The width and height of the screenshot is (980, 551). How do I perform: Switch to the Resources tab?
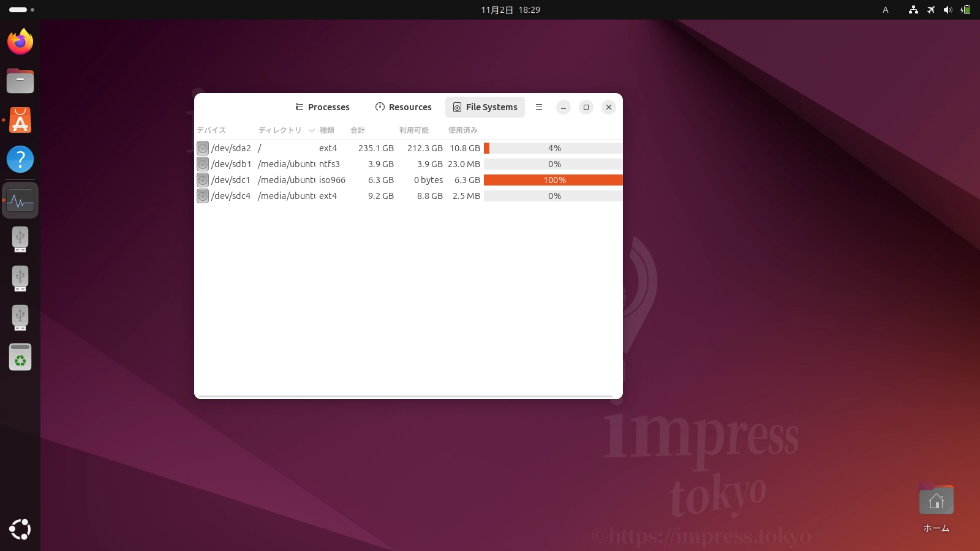pyautogui.click(x=403, y=107)
